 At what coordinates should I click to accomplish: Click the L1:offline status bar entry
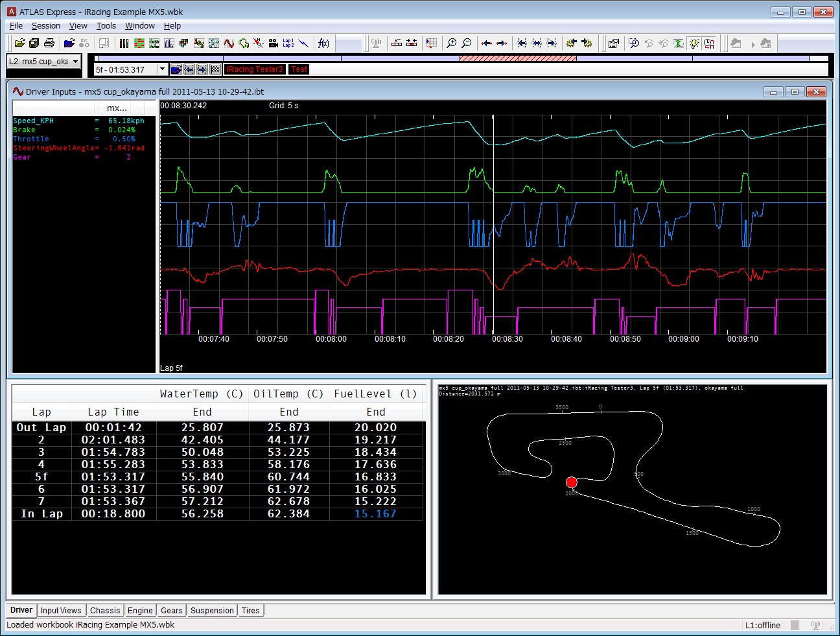click(763, 626)
